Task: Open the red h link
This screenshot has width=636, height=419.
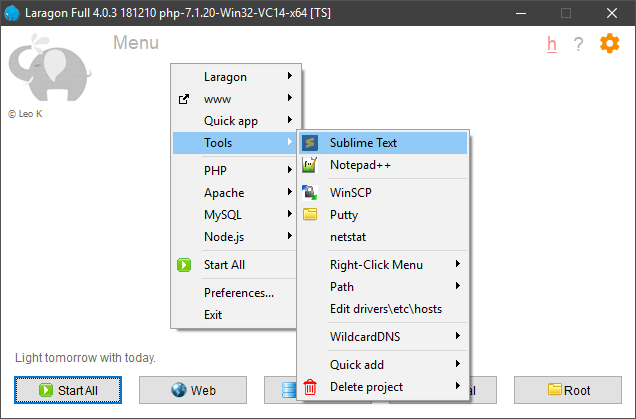Action: pos(551,44)
